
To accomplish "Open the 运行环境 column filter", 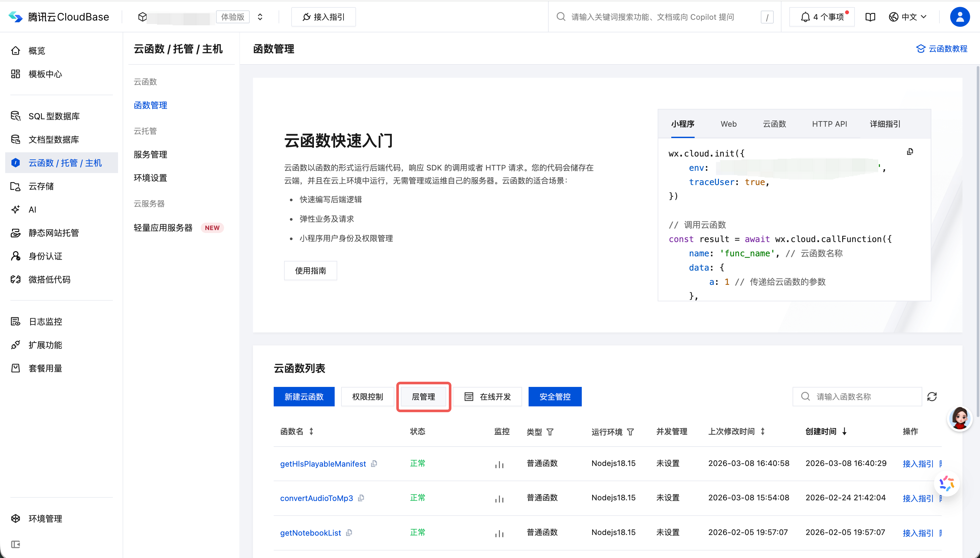I will (x=630, y=432).
